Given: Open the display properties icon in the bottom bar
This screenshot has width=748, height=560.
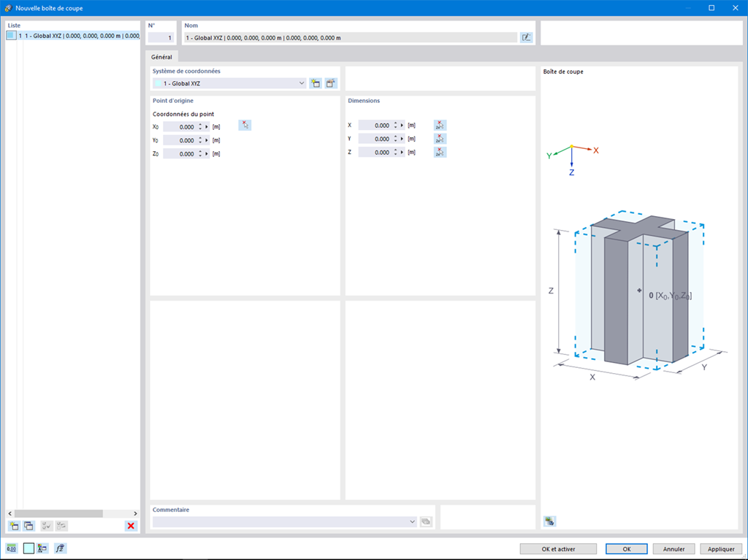Looking at the screenshot, I should click(x=42, y=548).
